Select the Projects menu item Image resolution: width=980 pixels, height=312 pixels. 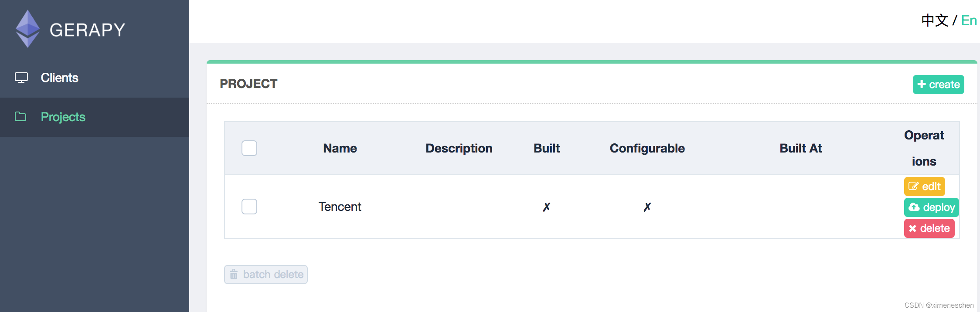63,117
